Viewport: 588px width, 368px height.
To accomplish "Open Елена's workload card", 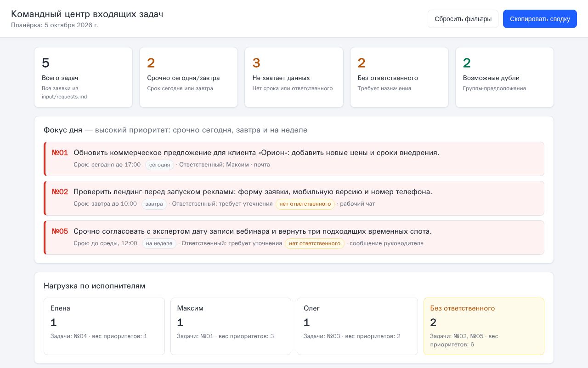I will (x=104, y=326).
